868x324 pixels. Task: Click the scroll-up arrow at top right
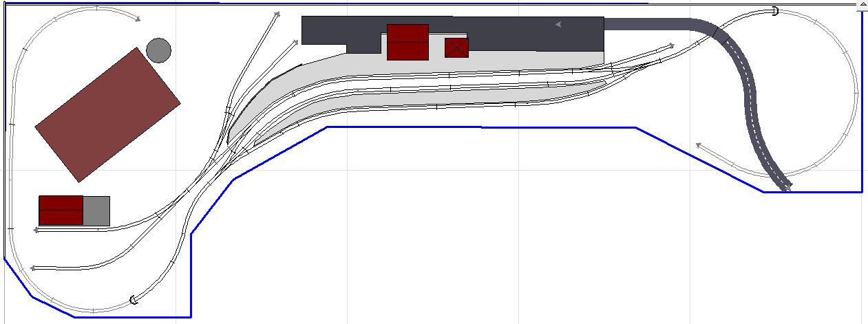(862, 6)
